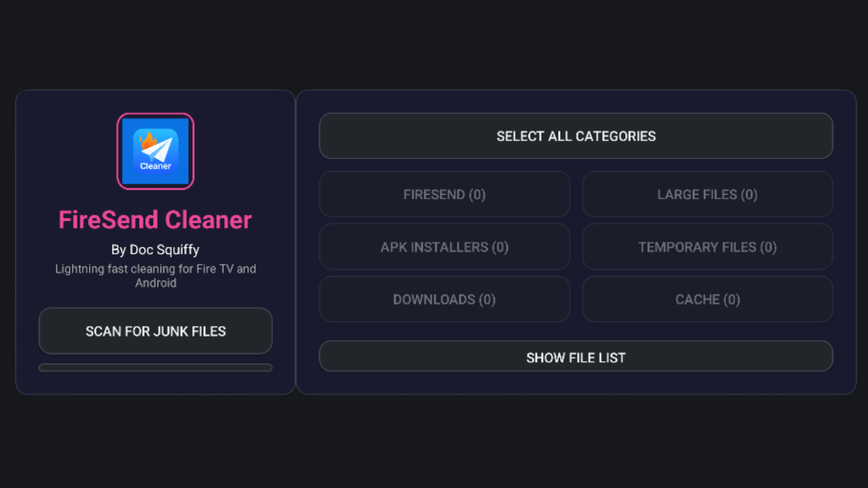
Task: Click the progress bar below the scan button
Action: tap(156, 368)
